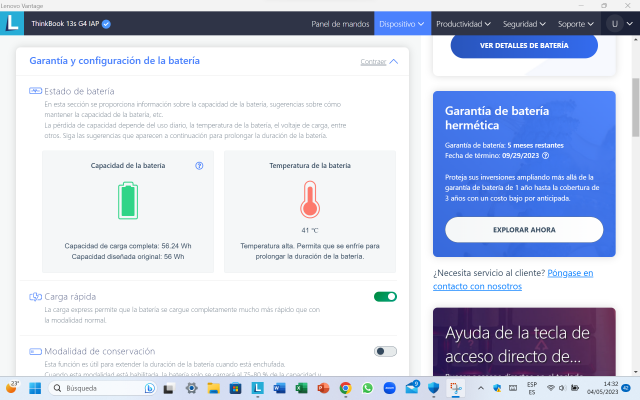Open the Panel de mandos tab
Viewport: 640px width, 400px height.
(340, 24)
